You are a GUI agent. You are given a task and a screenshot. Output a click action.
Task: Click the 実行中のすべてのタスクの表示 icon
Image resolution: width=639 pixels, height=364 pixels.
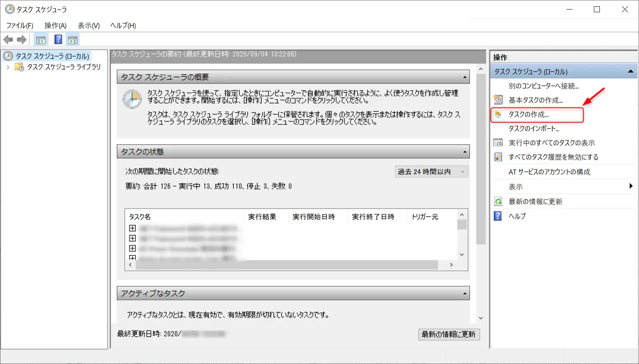tap(498, 143)
